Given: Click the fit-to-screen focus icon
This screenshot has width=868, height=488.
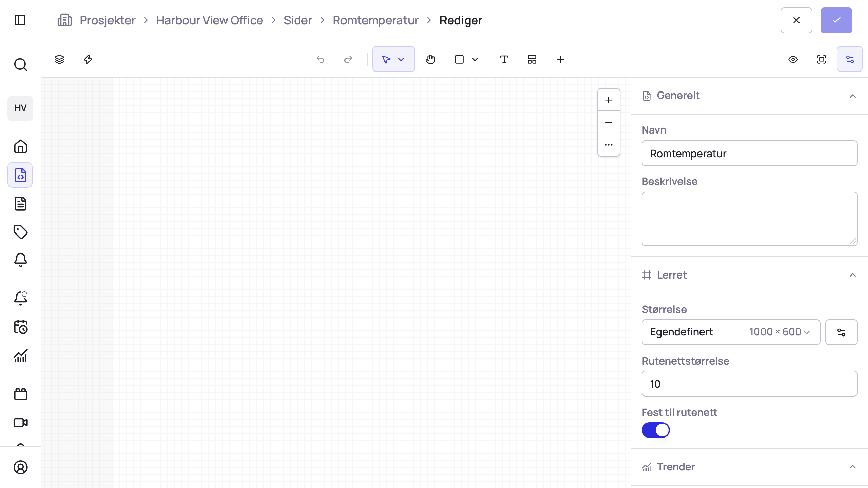Looking at the screenshot, I should (x=822, y=59).
